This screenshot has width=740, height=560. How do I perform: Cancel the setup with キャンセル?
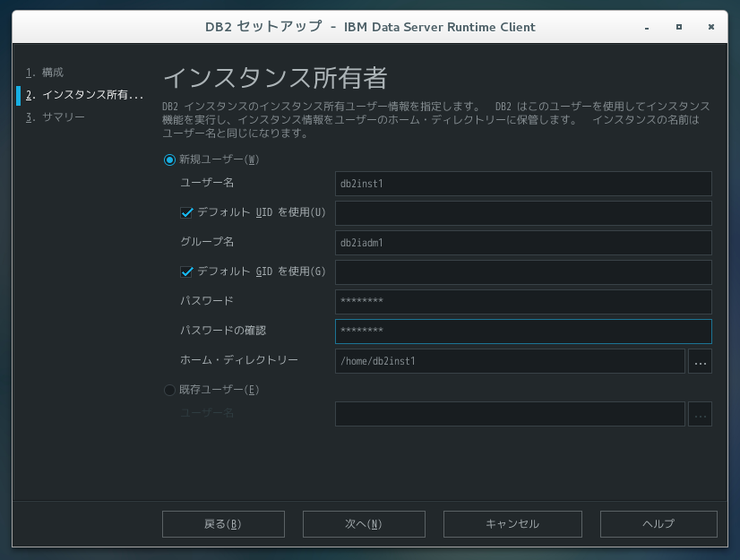point(512,524)
